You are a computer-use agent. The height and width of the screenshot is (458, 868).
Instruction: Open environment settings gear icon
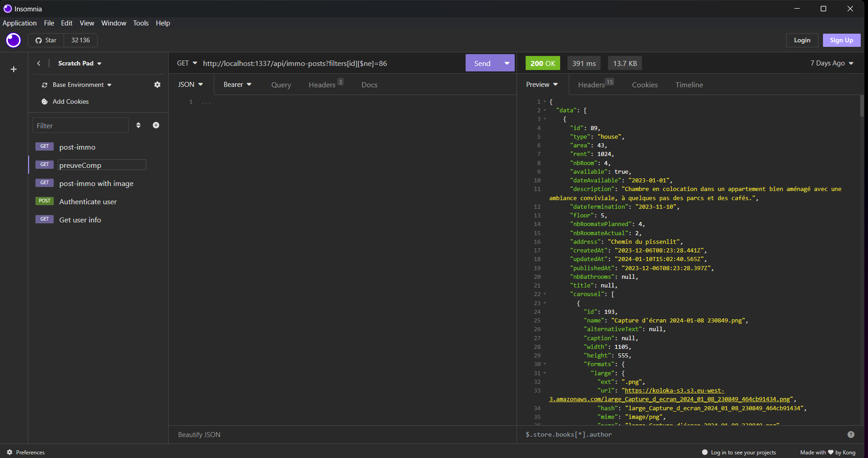pyautogui.click(x=157, y=85)
